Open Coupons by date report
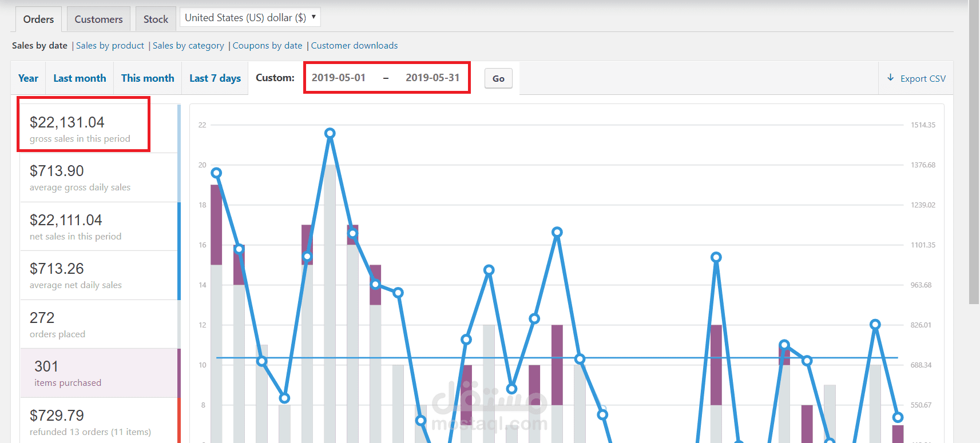 (x=267, y=46)
